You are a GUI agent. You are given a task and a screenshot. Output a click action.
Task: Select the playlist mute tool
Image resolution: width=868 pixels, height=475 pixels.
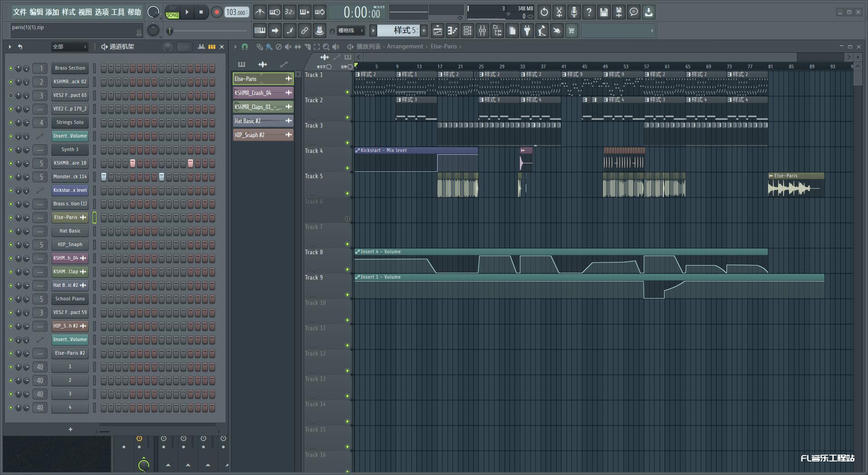[x=288, y=47]
